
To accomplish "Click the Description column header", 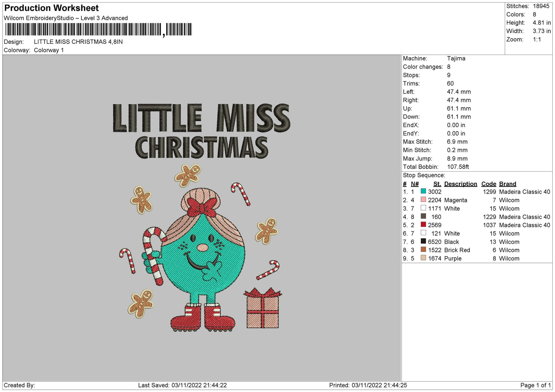I will [x=461, y=184].
